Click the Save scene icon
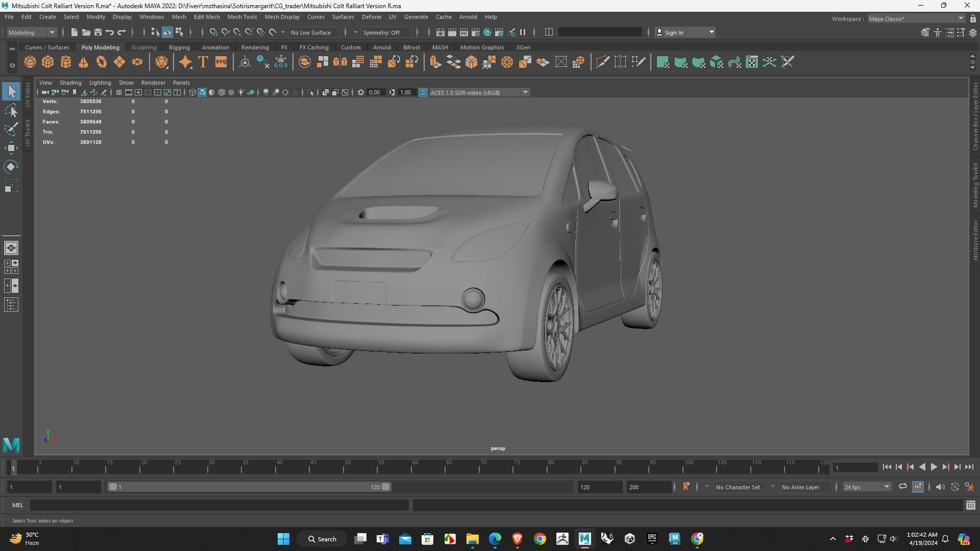This screenshot has height=551, width=980. (98, 32)
